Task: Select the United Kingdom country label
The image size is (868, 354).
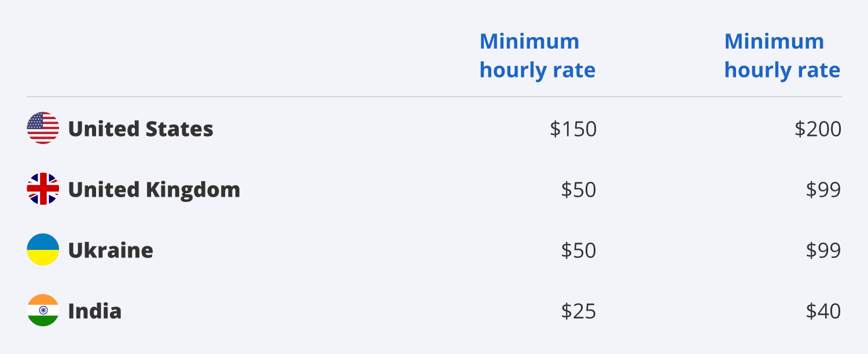Action: coord(154,190)
